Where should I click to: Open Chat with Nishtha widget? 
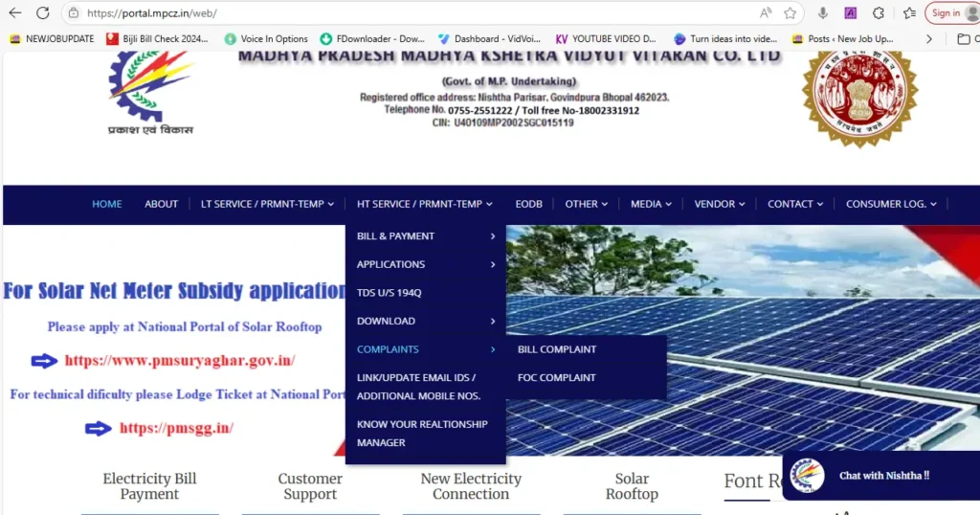point(883,476)
